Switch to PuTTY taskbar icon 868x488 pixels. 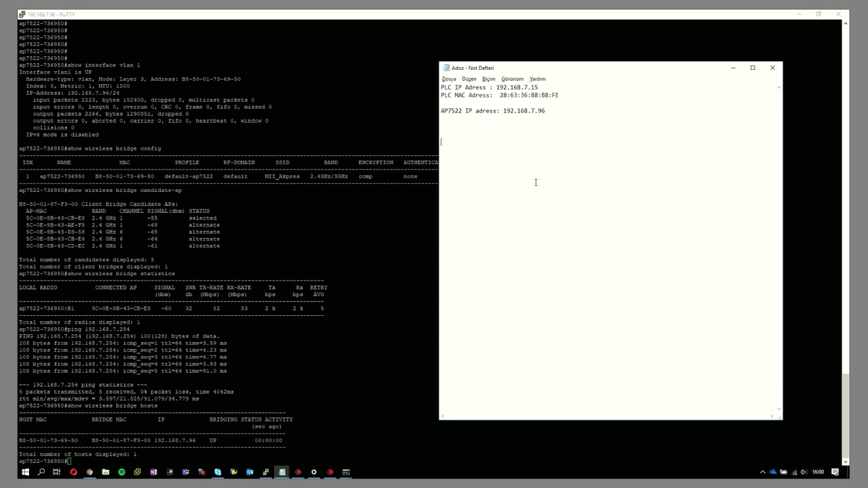click(265, 472)
